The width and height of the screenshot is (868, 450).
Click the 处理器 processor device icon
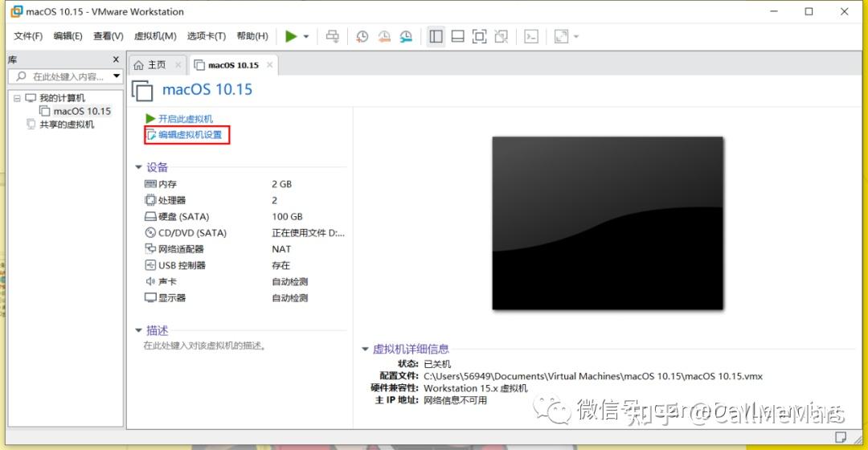coord(150,200)
